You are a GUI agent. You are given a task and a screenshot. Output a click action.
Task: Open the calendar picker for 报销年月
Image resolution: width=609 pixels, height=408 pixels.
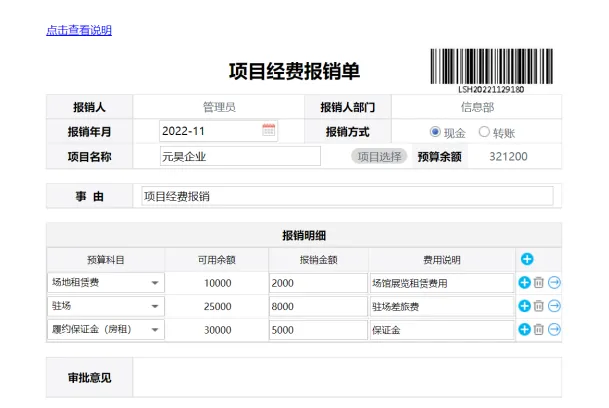point(268,131)
